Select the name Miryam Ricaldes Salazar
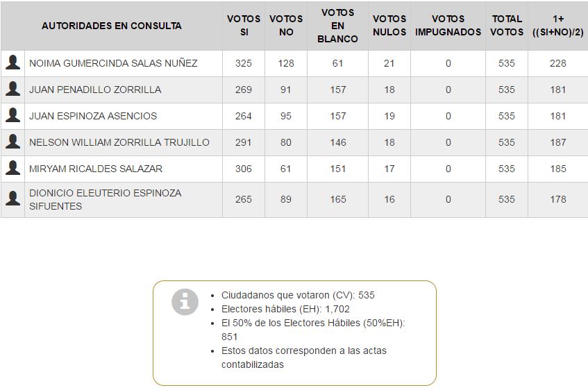This screenshot has width=588, height=388. [x=96, y=169]
